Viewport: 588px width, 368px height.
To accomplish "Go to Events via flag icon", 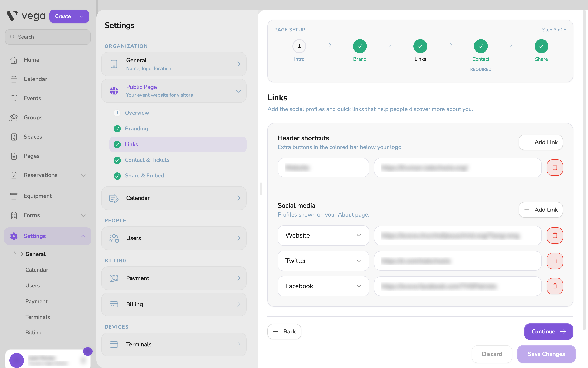I will 14,98.
